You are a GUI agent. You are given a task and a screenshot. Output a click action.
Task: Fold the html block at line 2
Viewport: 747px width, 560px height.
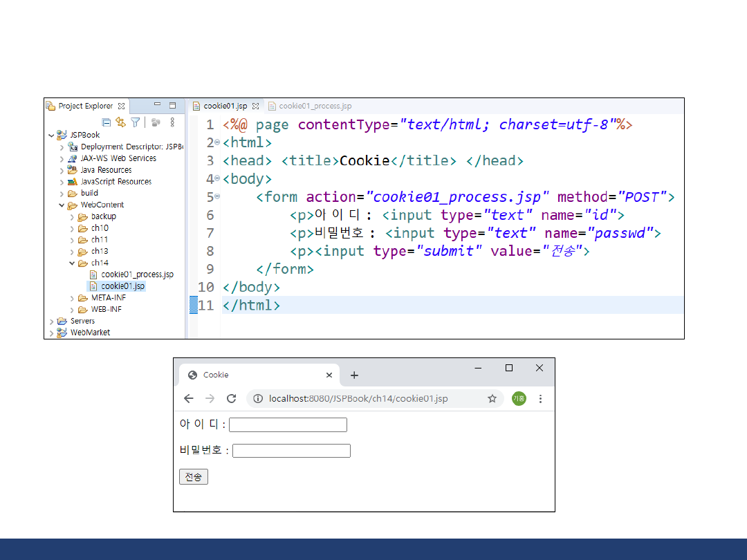click(217, 142)
